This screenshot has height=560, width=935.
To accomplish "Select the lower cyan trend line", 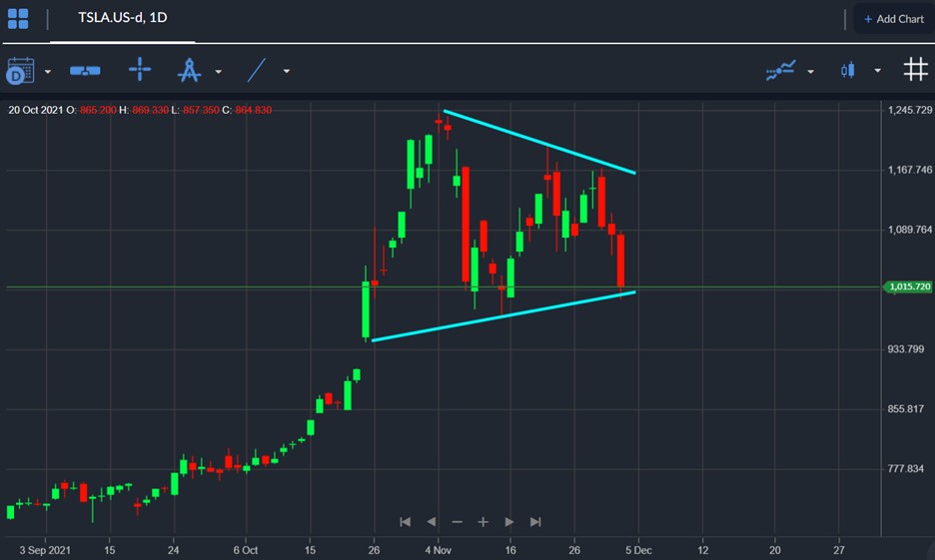I will [x=503, y=316].
